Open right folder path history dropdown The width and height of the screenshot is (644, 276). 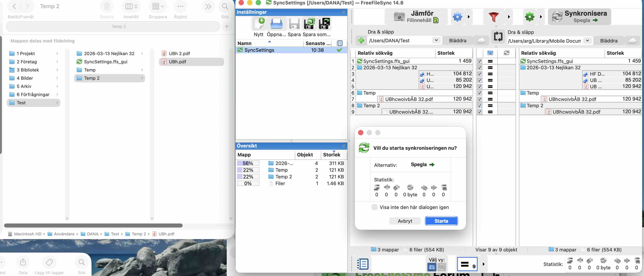pyautogui.click(x=587, y=41)
